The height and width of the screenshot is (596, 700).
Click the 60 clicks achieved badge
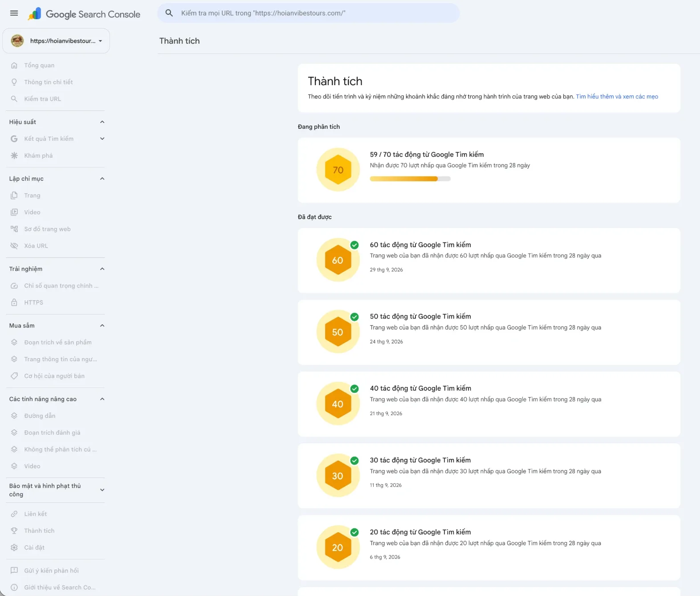coord(338,260)
